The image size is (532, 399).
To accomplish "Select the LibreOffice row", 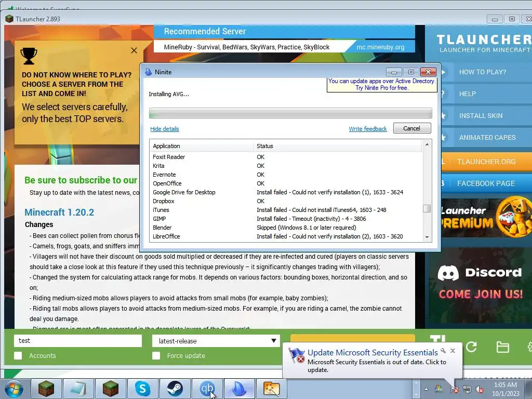I will pyautogui.click(x=286, y=236).
